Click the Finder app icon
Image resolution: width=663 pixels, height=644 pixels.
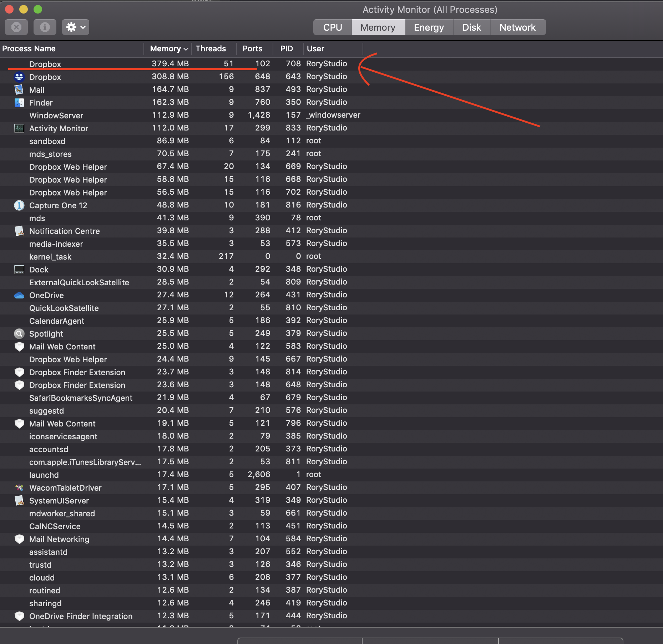point(19,102)
